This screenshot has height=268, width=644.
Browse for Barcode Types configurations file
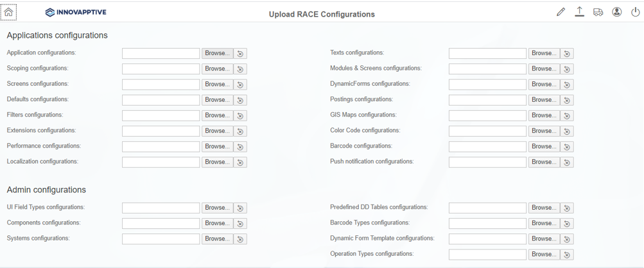point(544,223)
